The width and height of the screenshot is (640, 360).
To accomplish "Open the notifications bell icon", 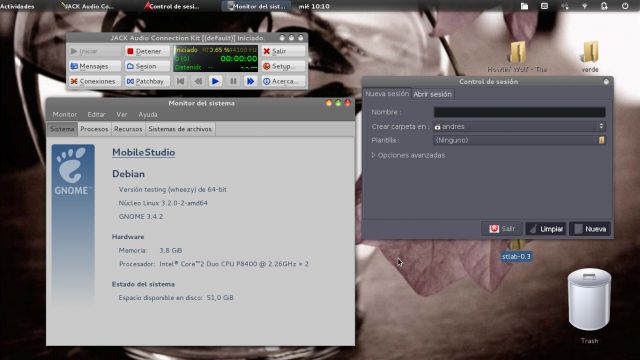I will click(604, 6).
